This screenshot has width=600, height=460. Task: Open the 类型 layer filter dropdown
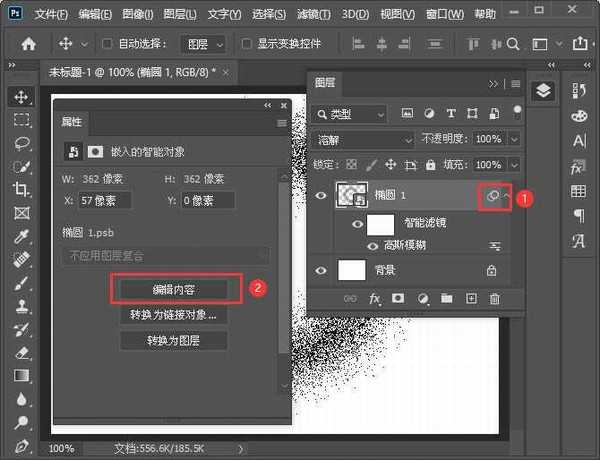point(350,114)
